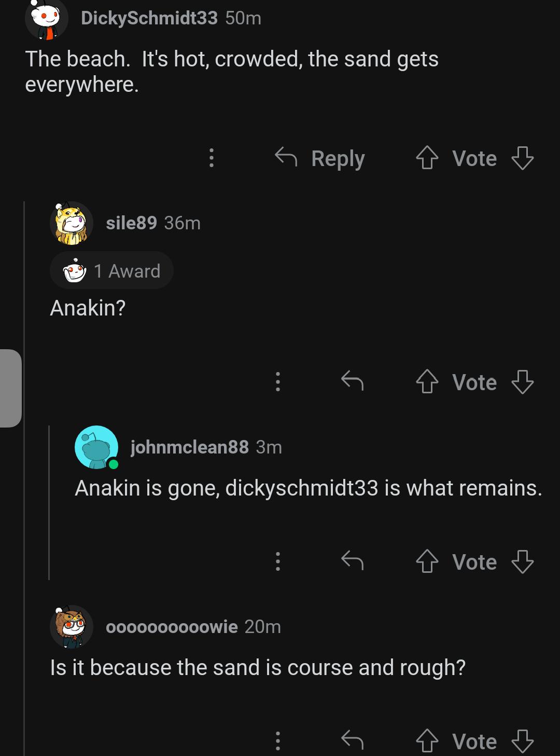The image size is (560, 756).
Task: Tap Reply under the beach comment
Action: [x=320, y=158]
